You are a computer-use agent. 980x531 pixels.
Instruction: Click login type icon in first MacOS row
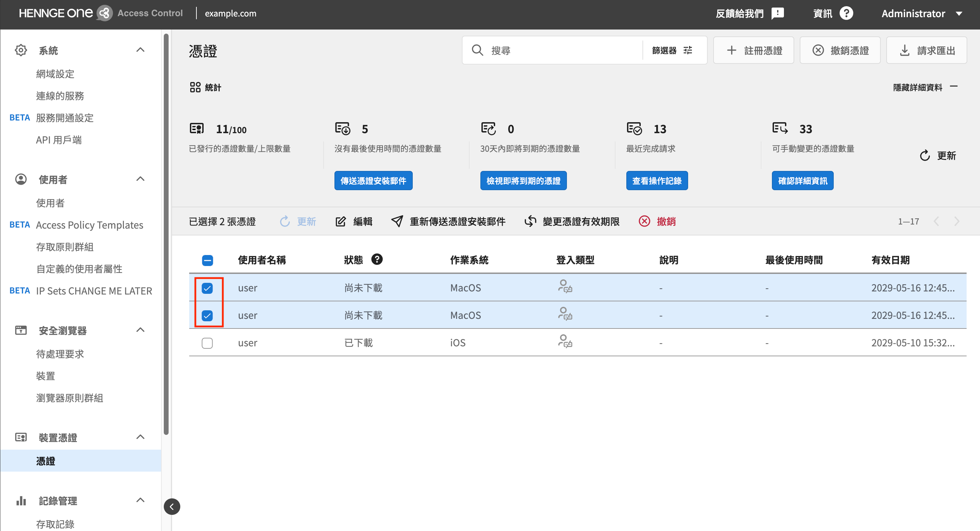(565, 286)
